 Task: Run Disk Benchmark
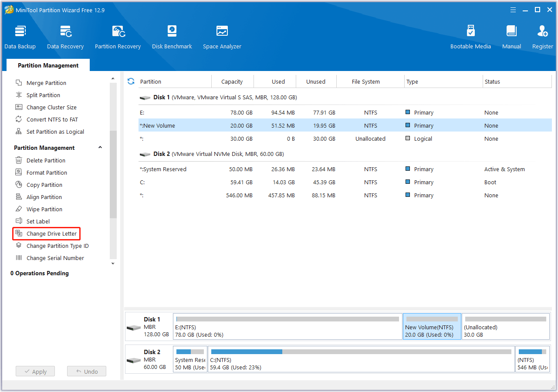pos(172,37)
